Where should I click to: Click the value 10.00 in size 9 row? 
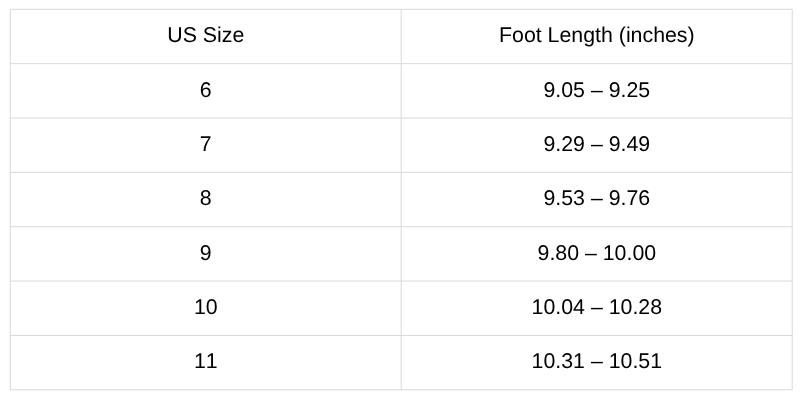[x=629, y=253]
